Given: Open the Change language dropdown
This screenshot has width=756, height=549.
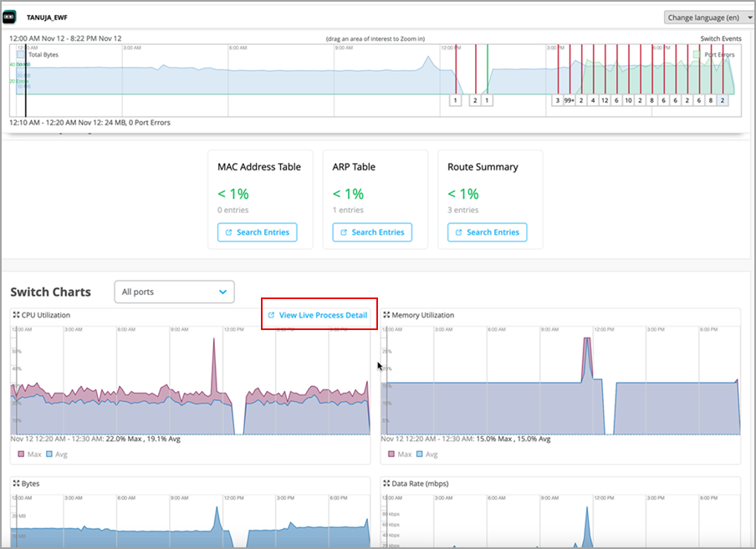Looking at the screenshot, I should pyautogui.click(x=707, y=18).
